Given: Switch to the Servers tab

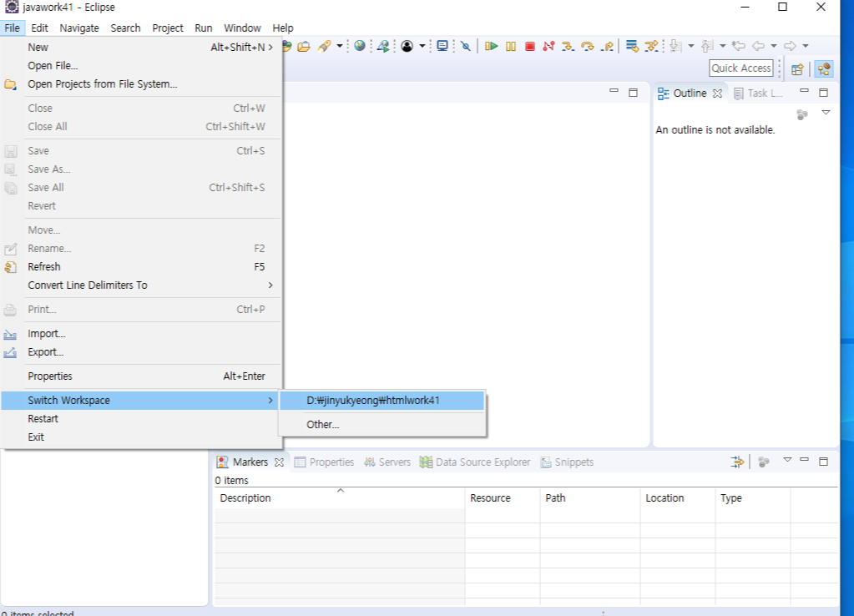Looking at the screenshot, I should 387,462.
